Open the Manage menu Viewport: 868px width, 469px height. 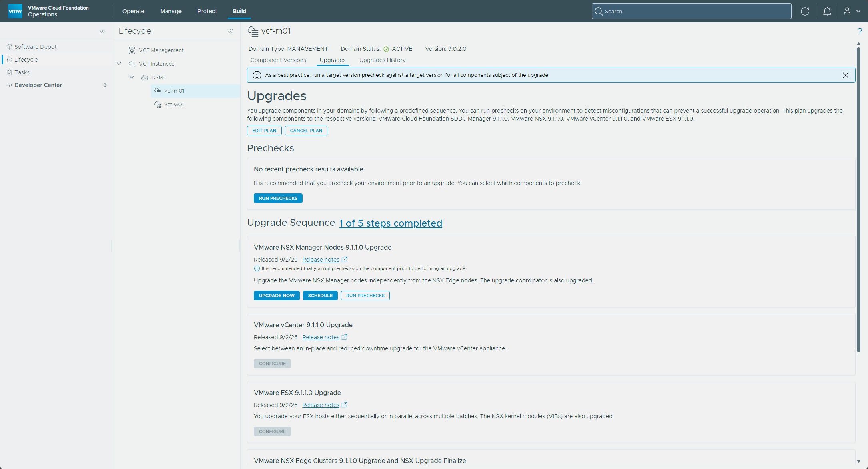(x=171, y=11)
